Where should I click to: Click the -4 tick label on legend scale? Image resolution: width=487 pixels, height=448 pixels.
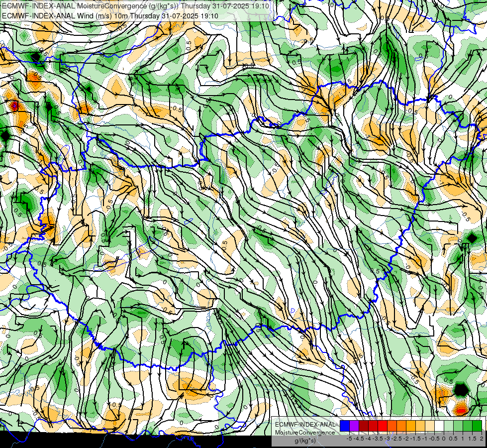click(368, 439)
